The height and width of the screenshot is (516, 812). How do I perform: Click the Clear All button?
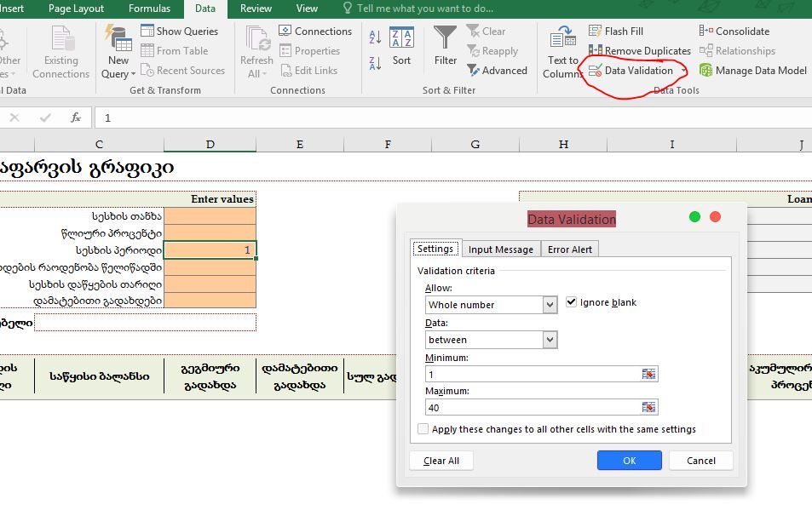(441, 461)
